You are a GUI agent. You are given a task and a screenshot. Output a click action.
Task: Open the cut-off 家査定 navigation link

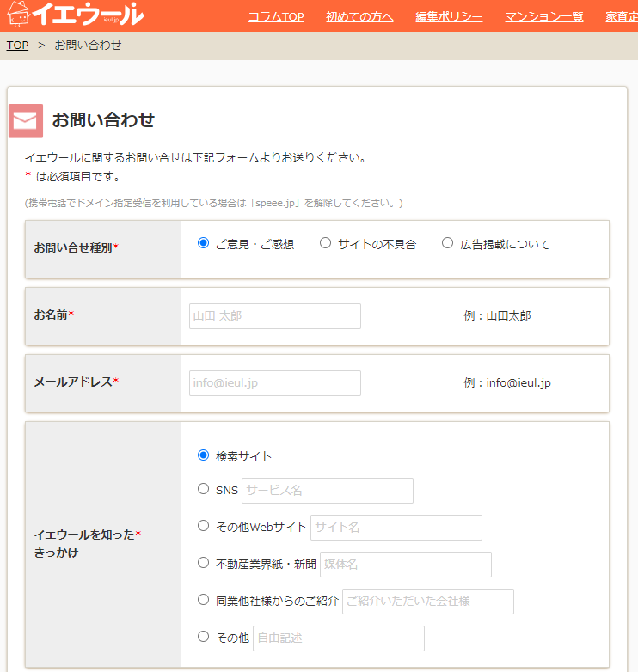point(622,16)
